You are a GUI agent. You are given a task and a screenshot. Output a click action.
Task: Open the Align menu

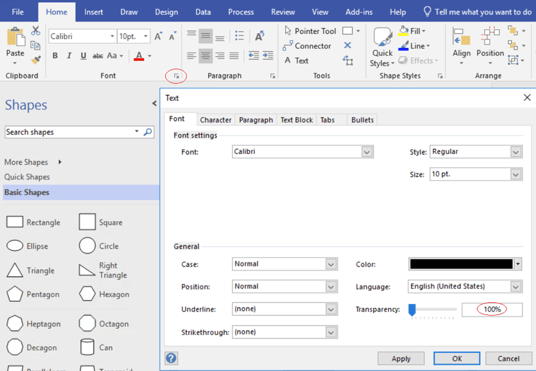461,46
